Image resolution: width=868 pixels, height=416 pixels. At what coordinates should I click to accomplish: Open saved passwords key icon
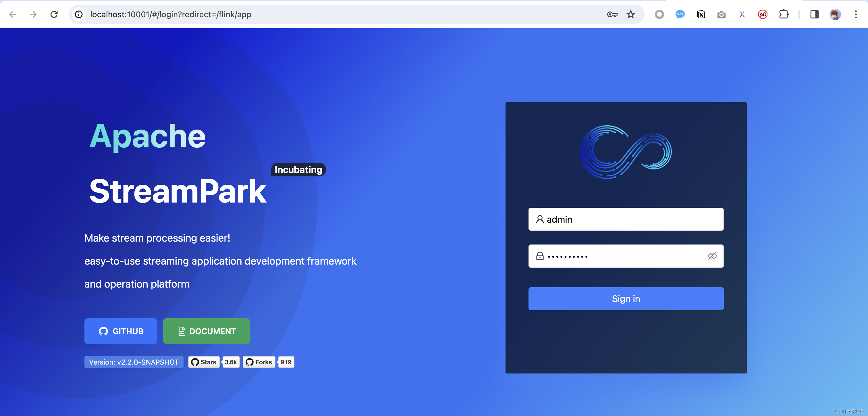tap(612, 14)
